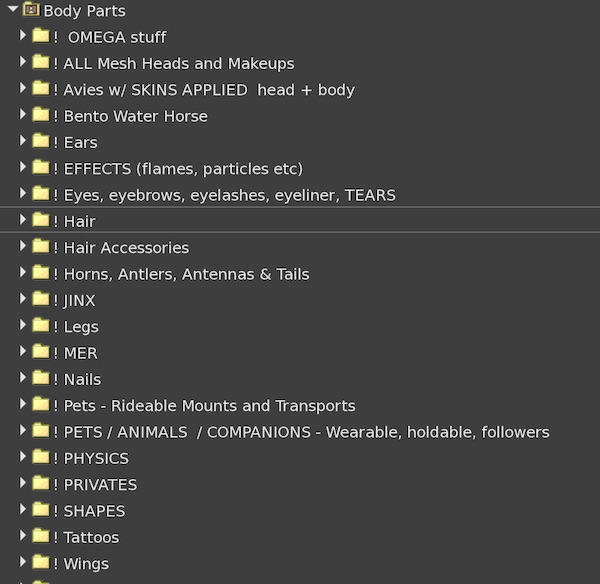Click the Nails folder icon
The height and width of the screenshot is (584, 600).
coord(41,378)
